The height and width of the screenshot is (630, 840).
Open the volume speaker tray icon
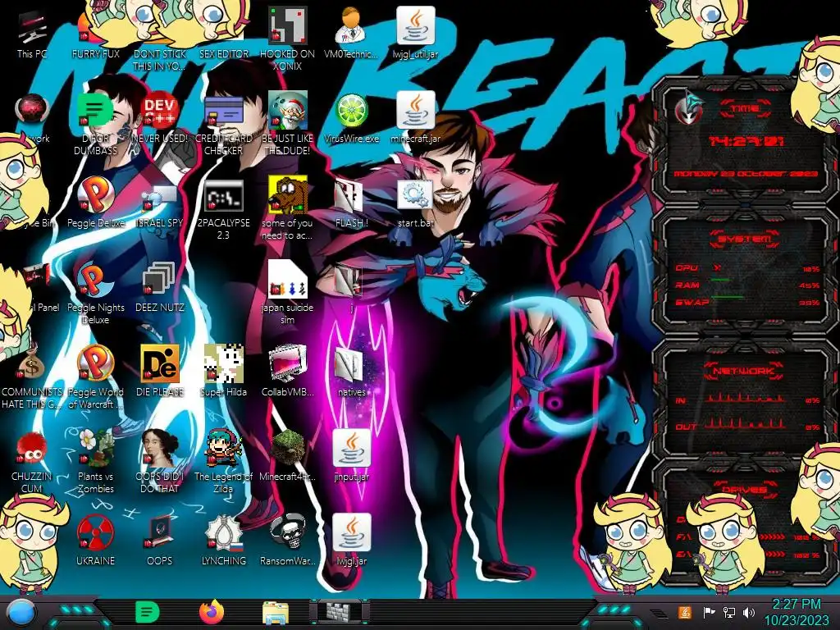750,612
